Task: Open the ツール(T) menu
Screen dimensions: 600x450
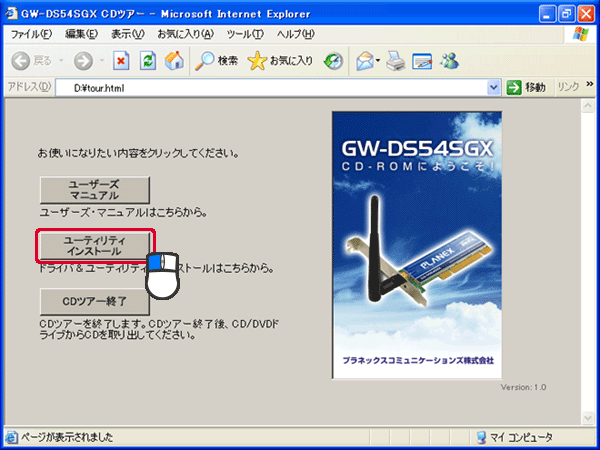Action: click(245, 34)
